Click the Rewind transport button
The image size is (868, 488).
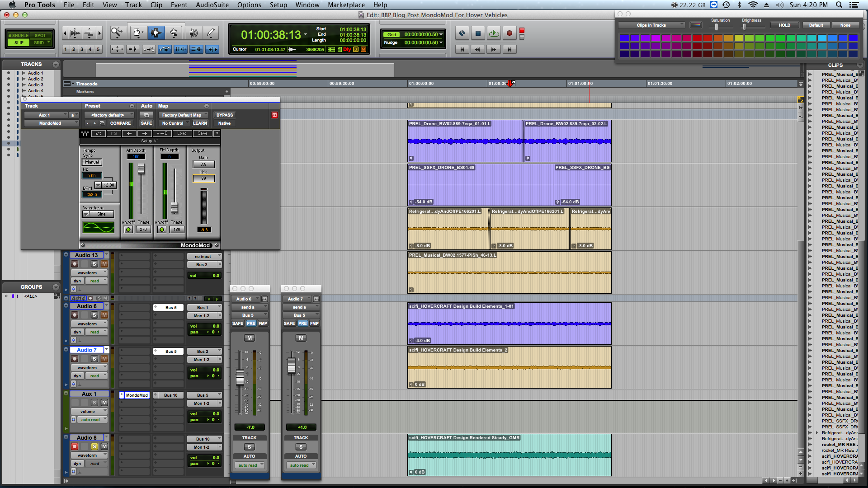(x=478, y=50)
